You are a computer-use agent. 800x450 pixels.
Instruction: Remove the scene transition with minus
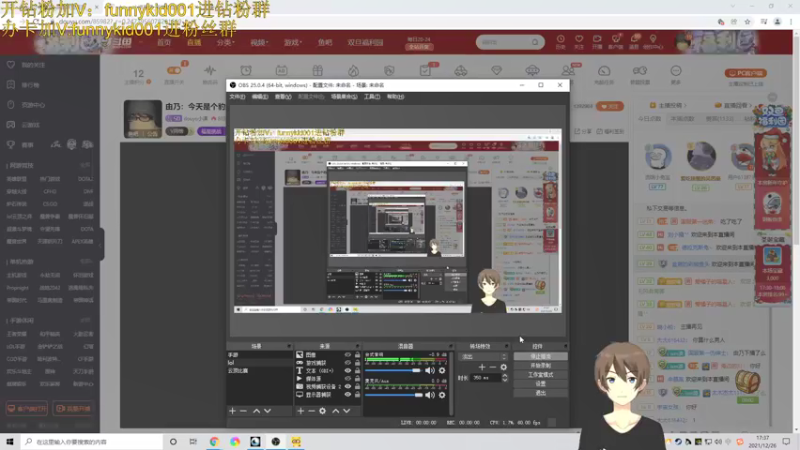(x=492, y=367)
